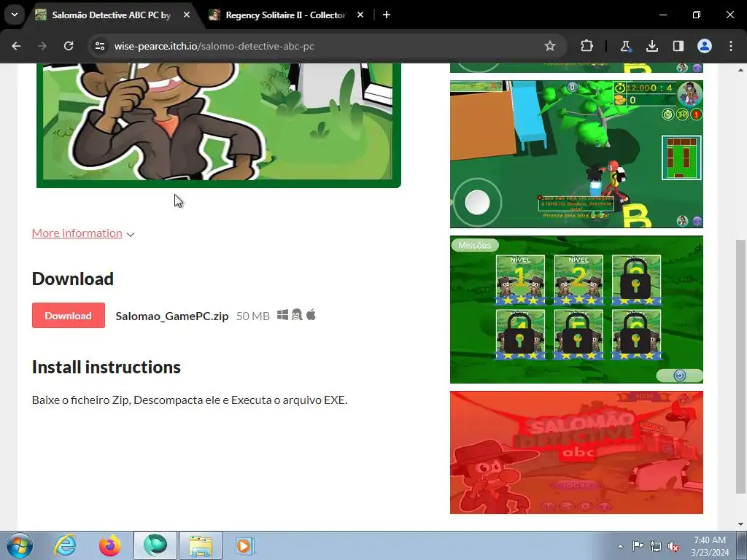Image resolution: width=747 pixels, height=560 pixels.
Task: Open a new tab with plus button
Action: (x=387, y=15)
